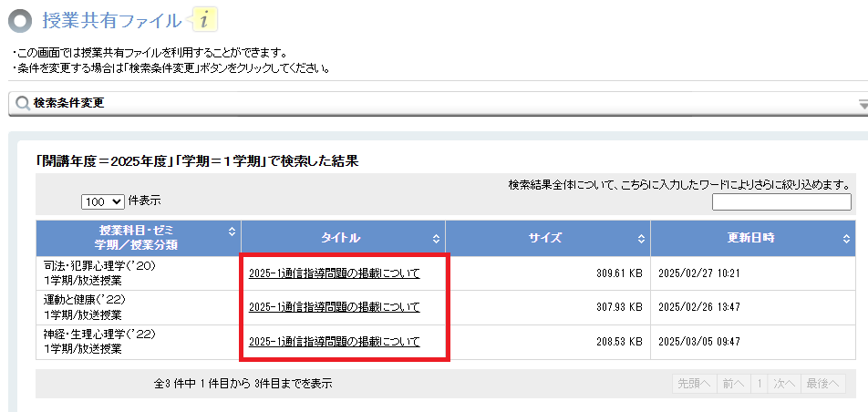Click 次へ pagination button

[784, 383]
